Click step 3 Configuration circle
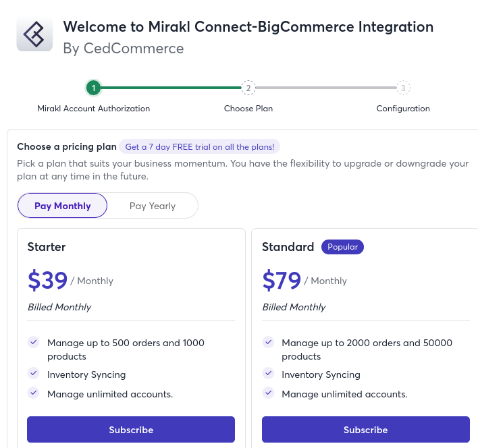The height and width of the screenshot is (448, 478). coord(403,88)
